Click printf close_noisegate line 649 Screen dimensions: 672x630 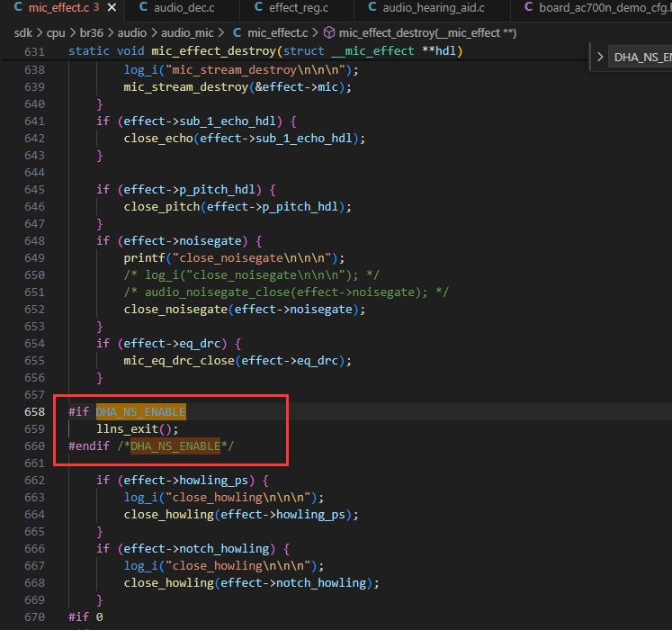click(x=234, y=257)
